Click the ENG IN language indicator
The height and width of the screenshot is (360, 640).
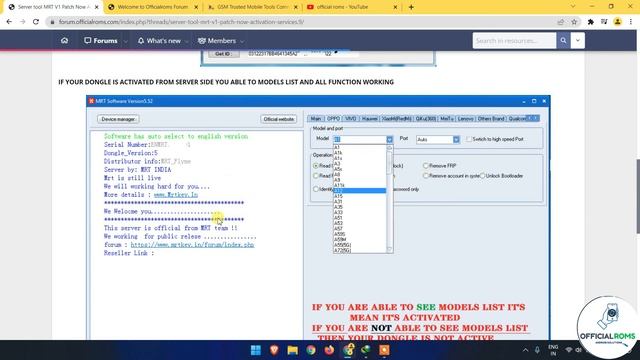pyautogui.click(x=553, y=350)
